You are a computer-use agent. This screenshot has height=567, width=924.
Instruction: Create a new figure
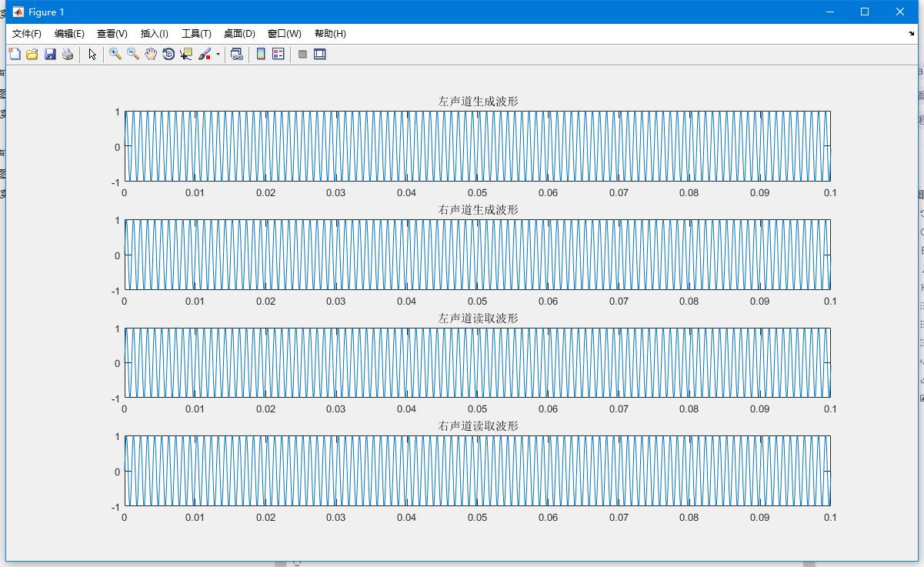[x=15, y=54]
